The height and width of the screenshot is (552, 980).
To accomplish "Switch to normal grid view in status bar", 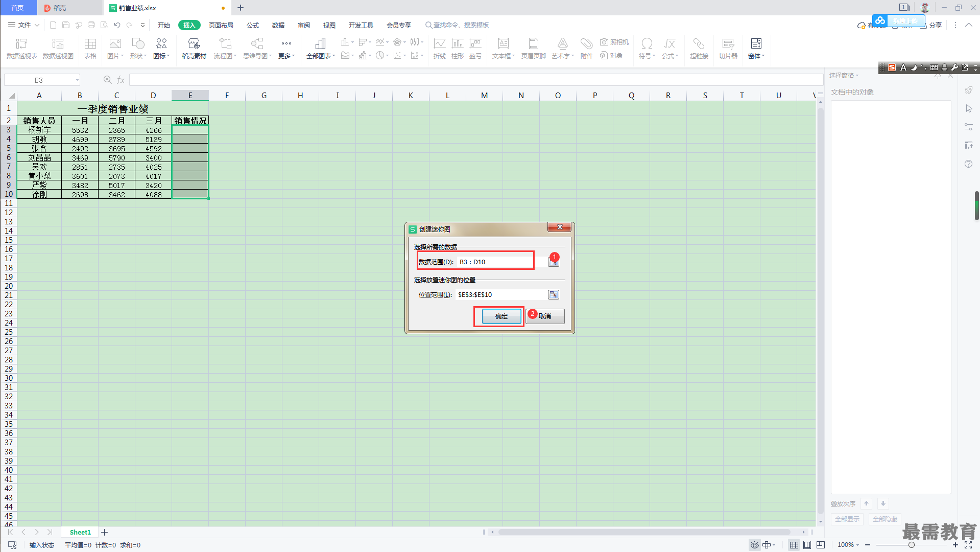I will tap(794, 545).
